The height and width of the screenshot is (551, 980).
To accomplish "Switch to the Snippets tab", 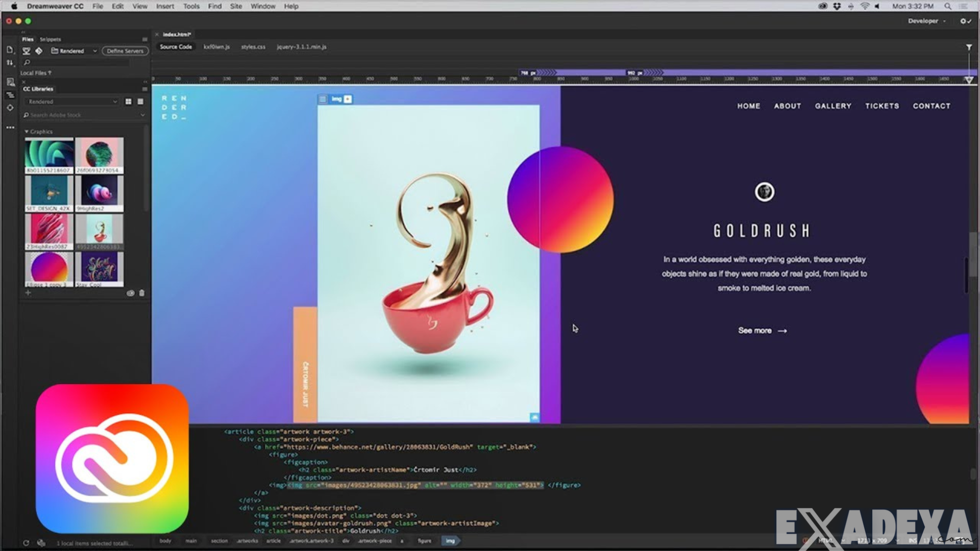I will click(x=51, y=39).
